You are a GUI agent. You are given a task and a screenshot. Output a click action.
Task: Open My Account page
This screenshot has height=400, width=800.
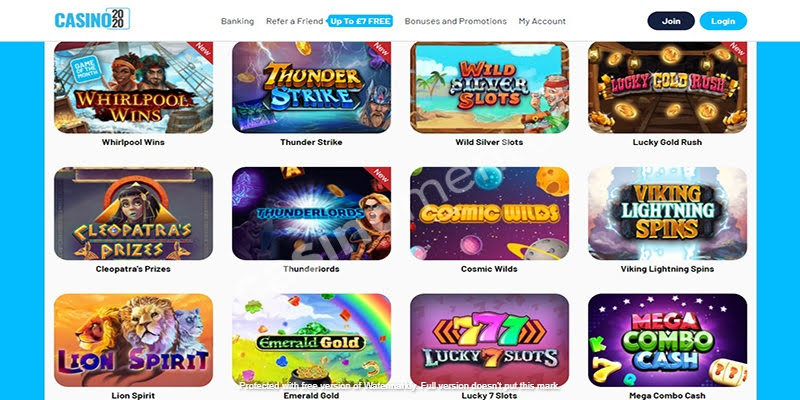(x=542, y=21)
